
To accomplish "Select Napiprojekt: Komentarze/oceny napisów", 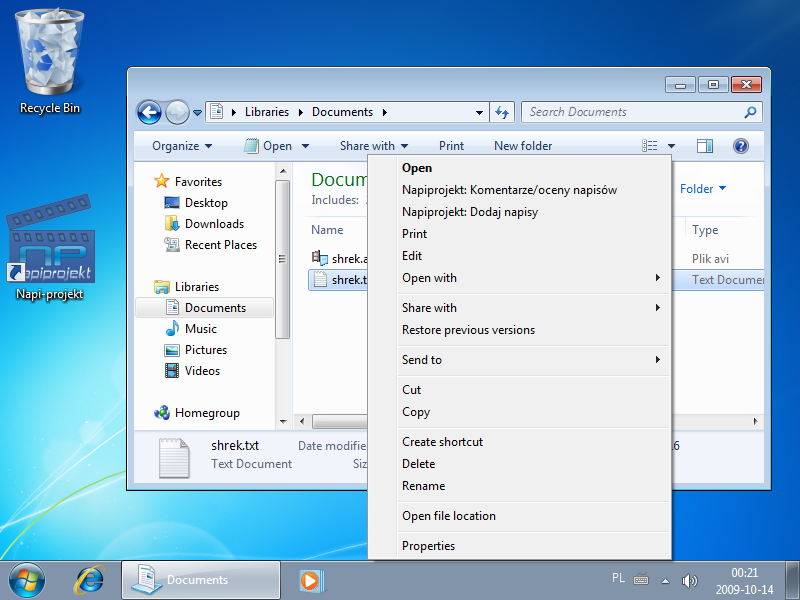I will click(534, 190).
